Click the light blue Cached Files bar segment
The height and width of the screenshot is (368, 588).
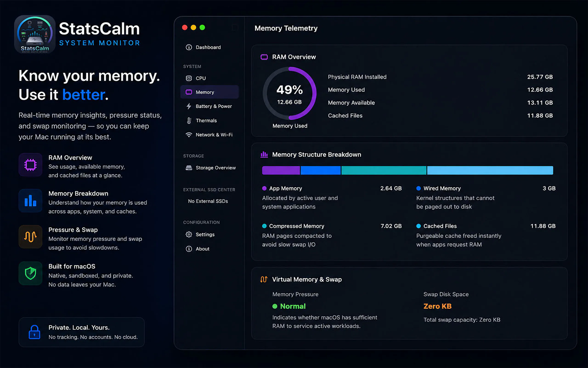pyautogui.click(x=490, y=170)
